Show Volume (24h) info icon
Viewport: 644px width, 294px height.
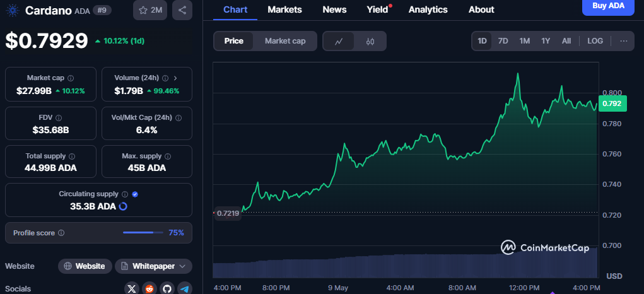click(165, 78)
